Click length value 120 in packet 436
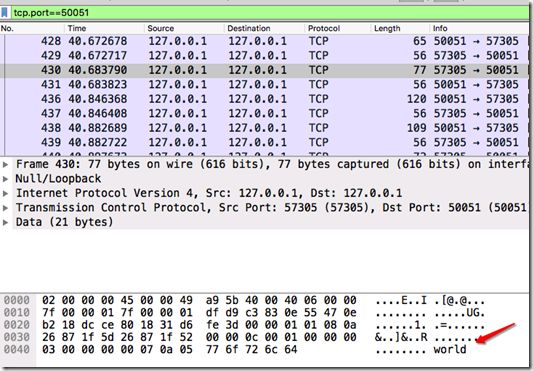Image resolution: width=533 pixels, height=371 pixels. click(x=417, y=99)
